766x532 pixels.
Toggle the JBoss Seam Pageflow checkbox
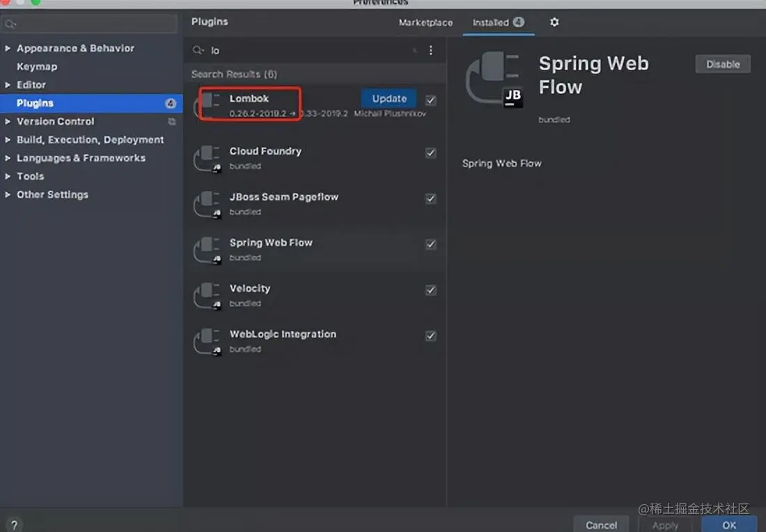(x=430, y=199)
